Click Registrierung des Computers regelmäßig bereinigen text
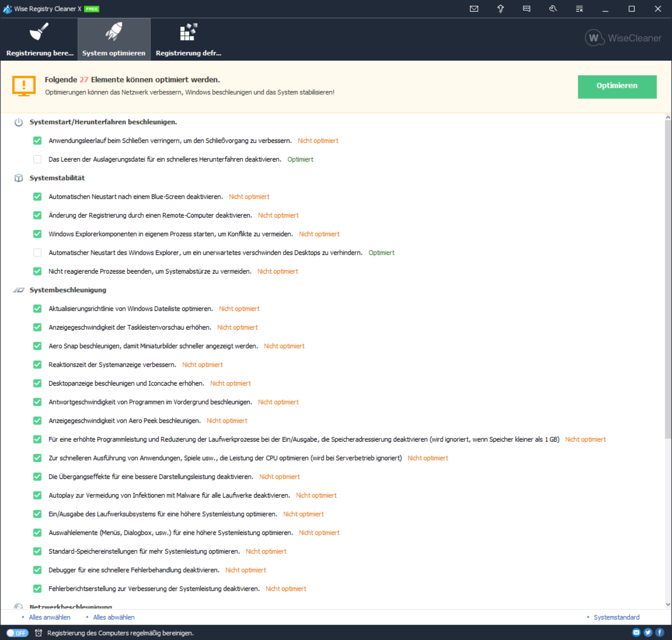This screenshot has height=640, width=672. point(120,633)
